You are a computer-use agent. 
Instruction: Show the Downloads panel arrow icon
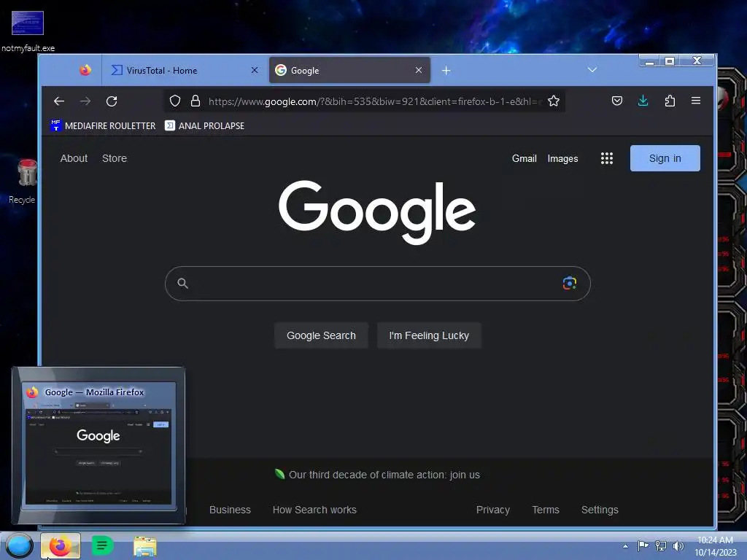coord(643,101)
